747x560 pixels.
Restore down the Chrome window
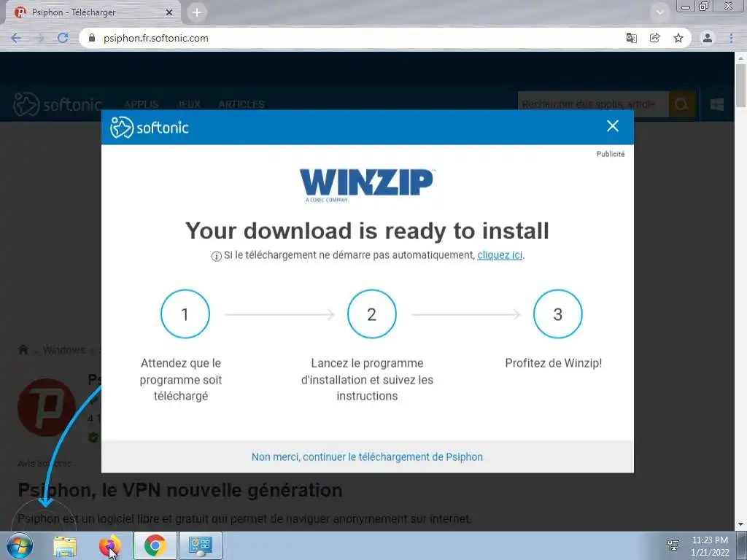pyautogui.click(x=704, y=7)
